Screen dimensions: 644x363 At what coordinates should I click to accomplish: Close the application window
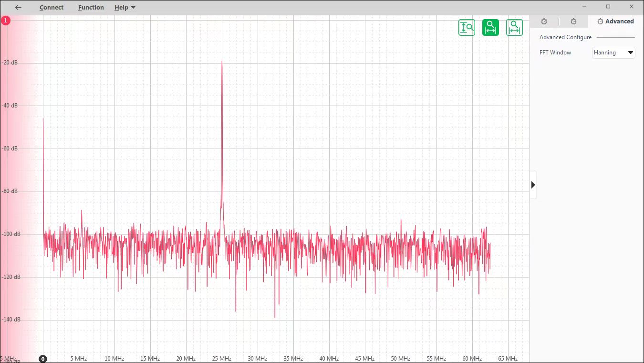click(x=632, y=7)
